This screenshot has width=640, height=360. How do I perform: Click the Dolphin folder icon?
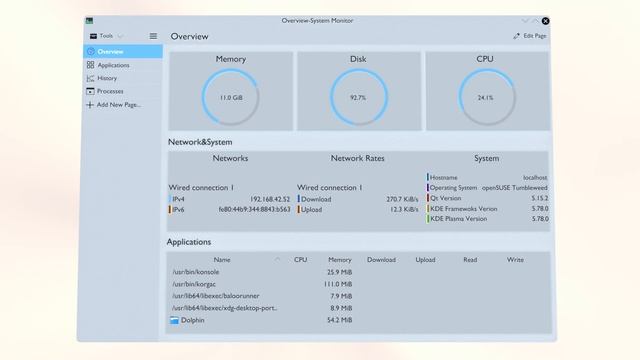(174, 320)
